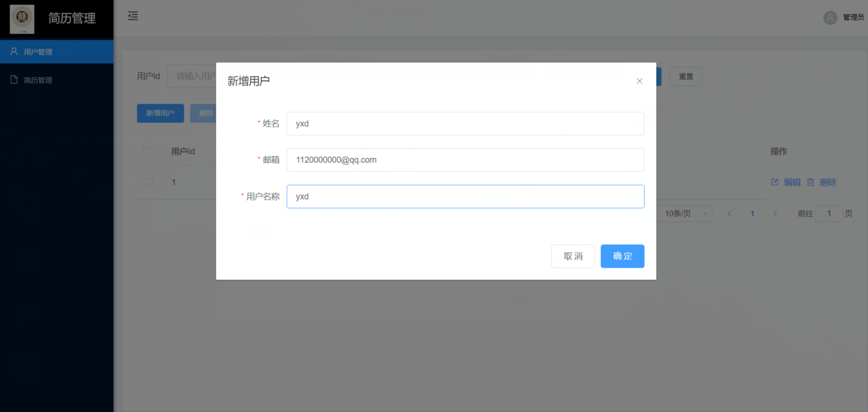Go to previous page arrow
The width and height of the screenshot is (868, 412).
click(729, 213)
